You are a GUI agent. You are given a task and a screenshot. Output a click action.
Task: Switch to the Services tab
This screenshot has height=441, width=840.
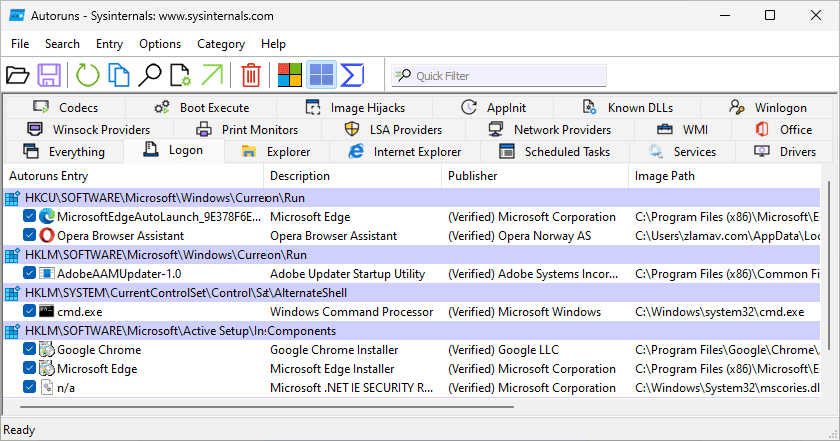tap(682, 152)
